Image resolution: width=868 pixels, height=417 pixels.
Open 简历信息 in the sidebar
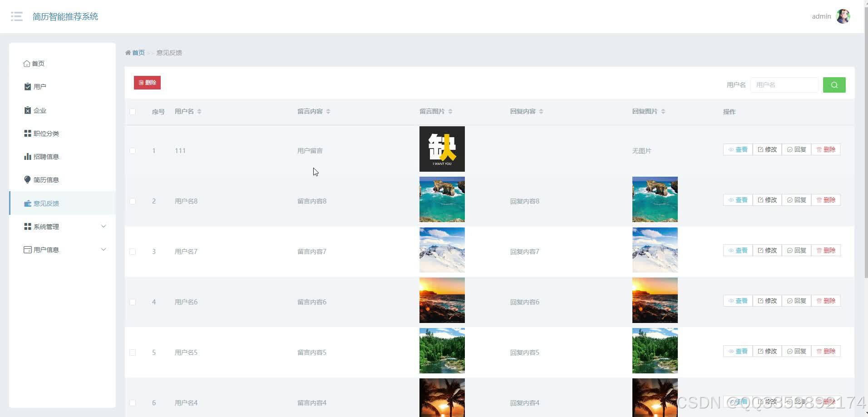(62, 180)
